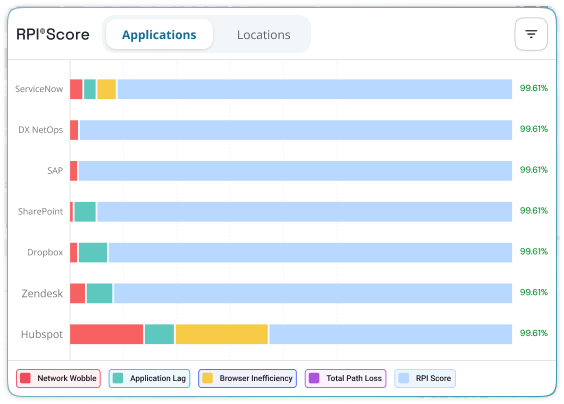The image size is (564, 404).
Task: Click the 99.61% value for Dropbox
Action: pos(534,251)
